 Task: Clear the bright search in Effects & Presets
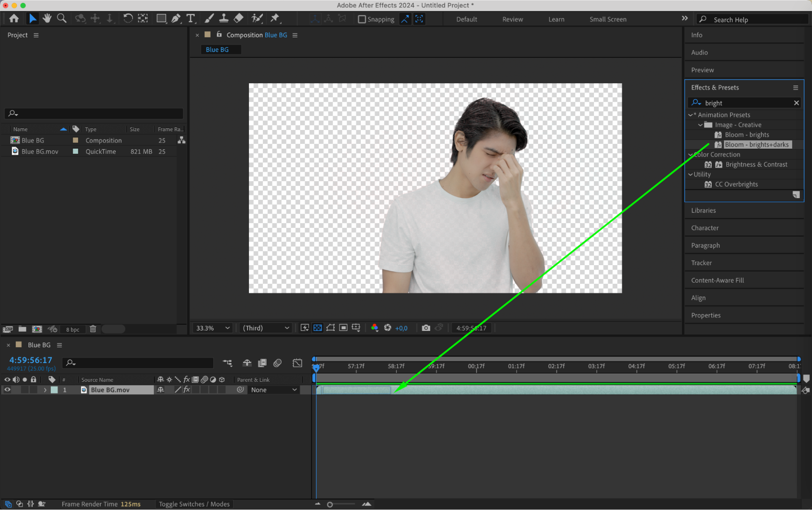(x=796, y=103)
